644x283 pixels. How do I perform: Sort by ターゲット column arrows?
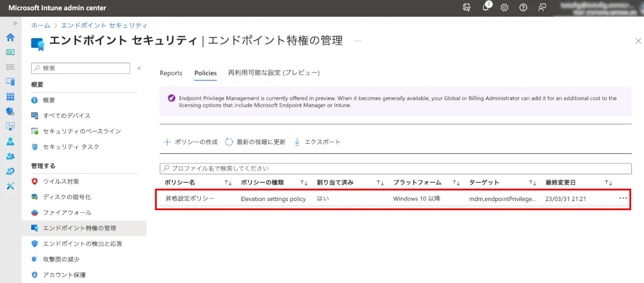tap(532, 183)
